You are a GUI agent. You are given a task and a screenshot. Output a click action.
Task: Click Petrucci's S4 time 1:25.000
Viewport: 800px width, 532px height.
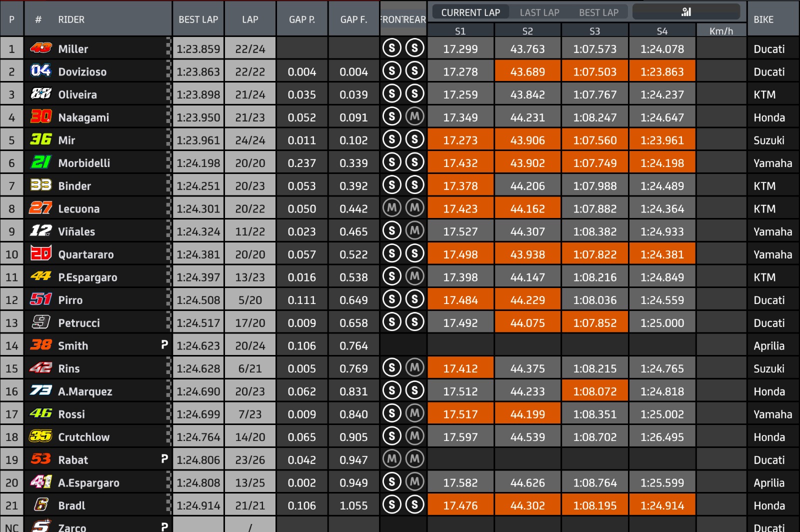(662, 323)
